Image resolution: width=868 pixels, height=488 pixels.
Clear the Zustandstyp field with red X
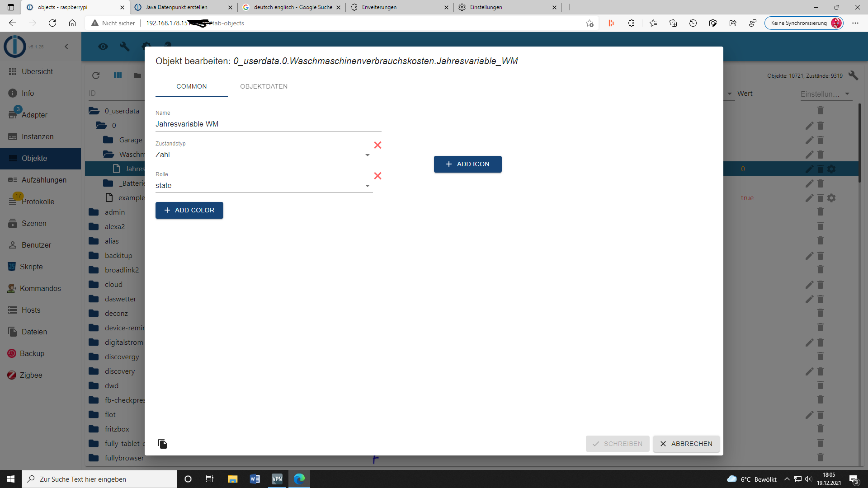click(377, 145)
